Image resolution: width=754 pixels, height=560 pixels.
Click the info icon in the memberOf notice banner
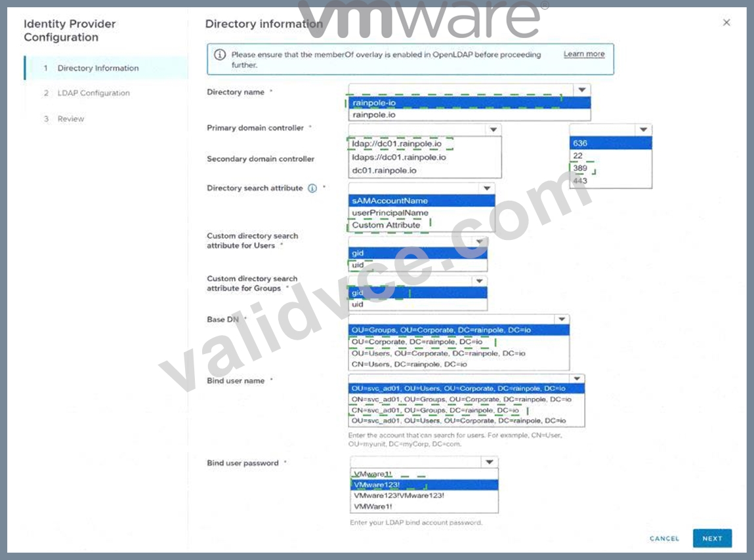(x=220, y=55)
